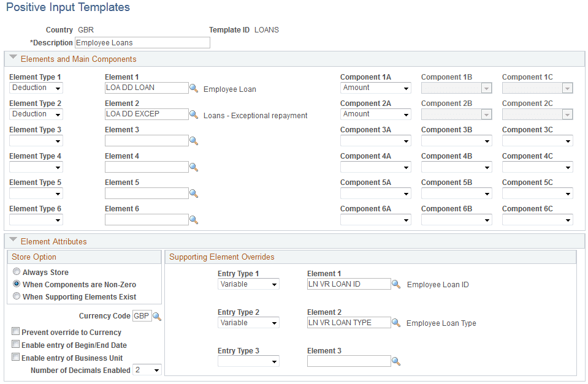Screen dimensions: 588x384
Task: Collapse the Elements and Main Components section
Action: tap(13, 58)
